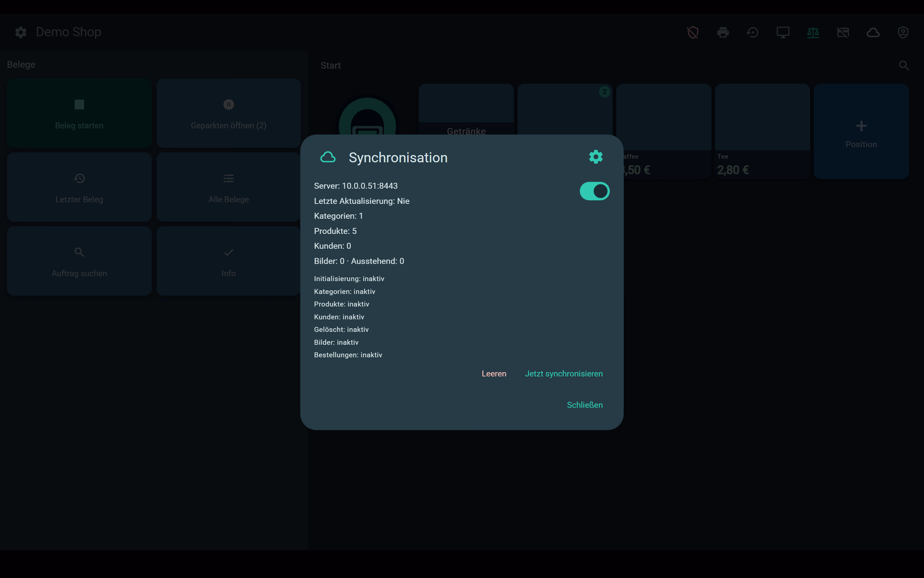Click the Kategorien: 1 line
Screen dimensions: 924x578
pos(338,216)
